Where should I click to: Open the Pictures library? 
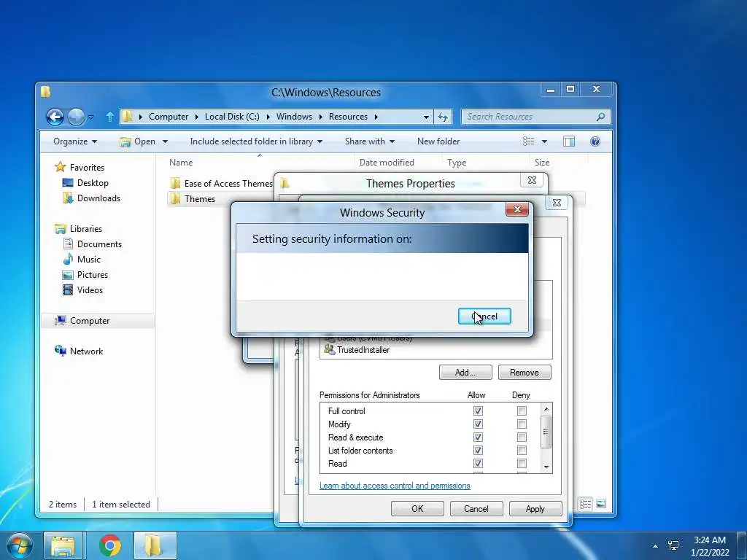pos(93,275)
